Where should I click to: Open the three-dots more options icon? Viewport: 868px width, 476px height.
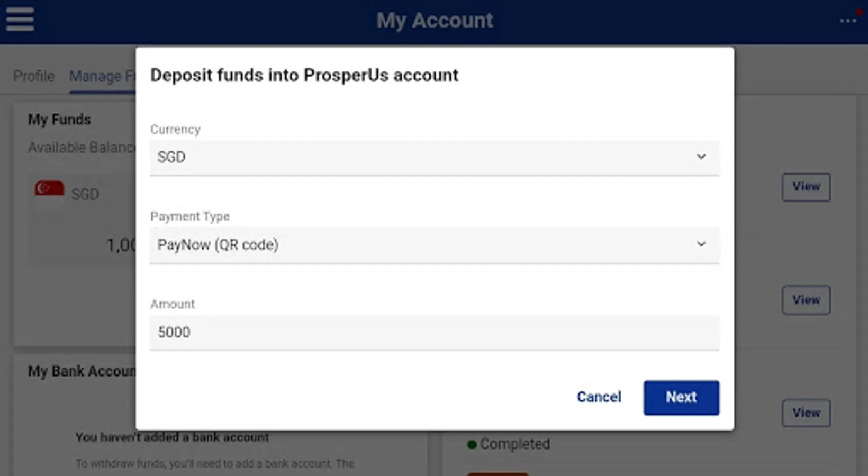coord(847,21)
